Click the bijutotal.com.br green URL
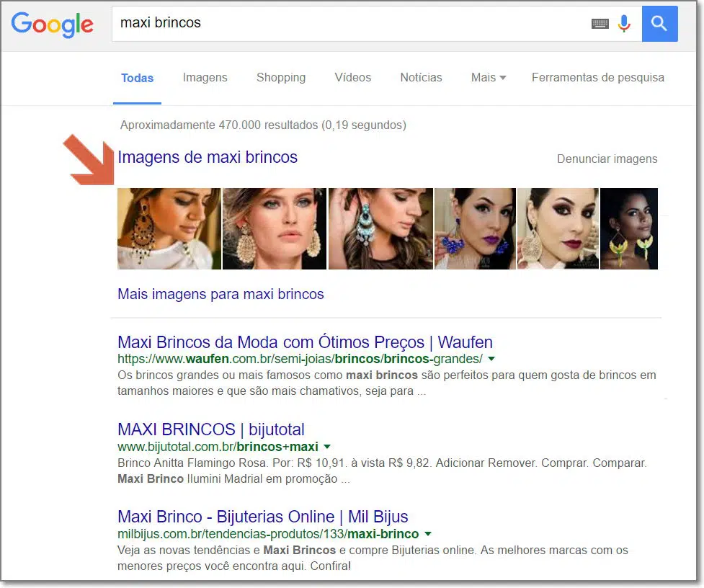Viewport: 704px width, 588px height. [x=218, y=447]
